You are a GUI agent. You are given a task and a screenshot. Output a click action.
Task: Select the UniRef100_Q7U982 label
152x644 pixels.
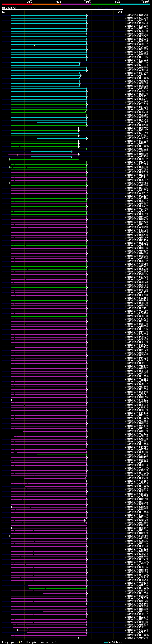[136, 183]
